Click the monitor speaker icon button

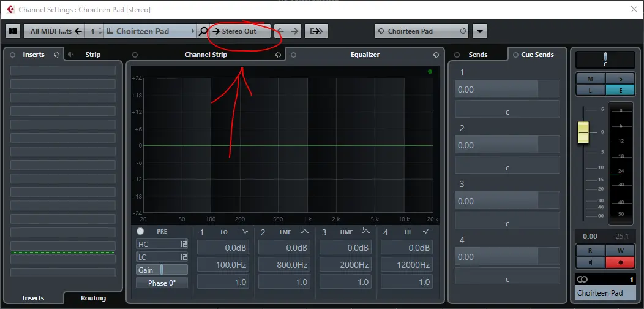point(590,262)
